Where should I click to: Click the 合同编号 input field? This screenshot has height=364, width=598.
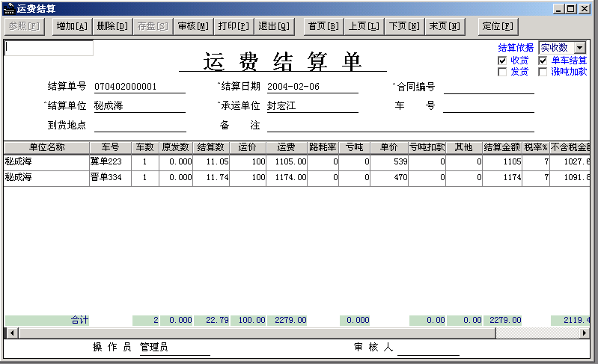coord(489,87)
